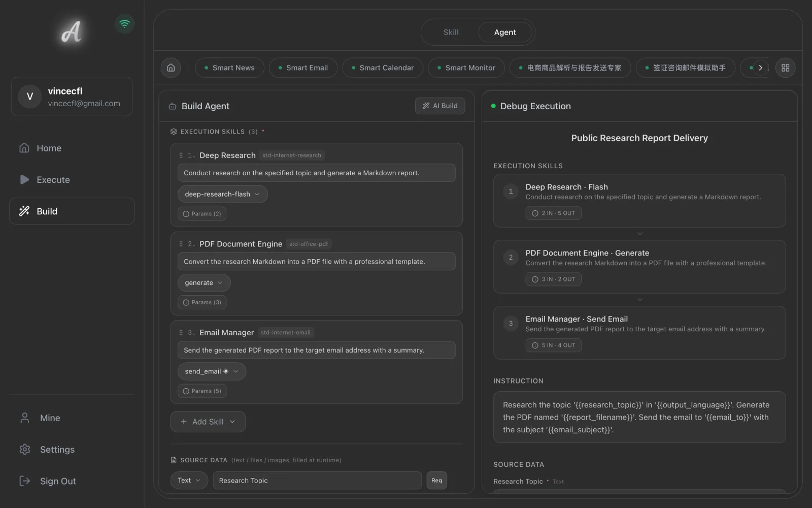The image size is (812, 508).
Task: Click the Source Data document icon
Action: coord(174,460)
